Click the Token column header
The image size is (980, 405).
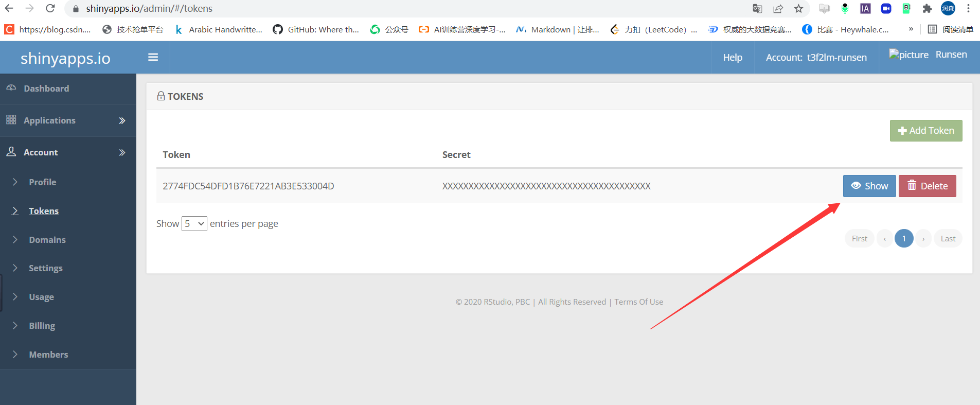(176, 155)
